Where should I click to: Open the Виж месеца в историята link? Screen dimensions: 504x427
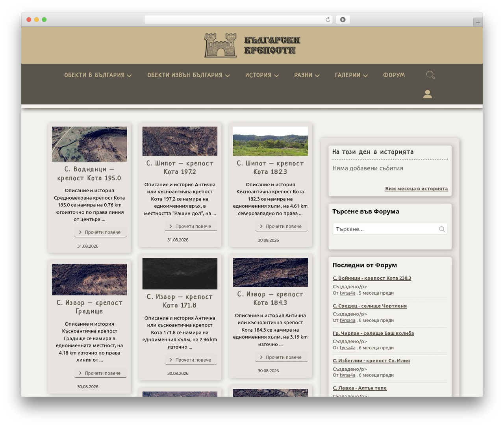pyautogui.click(x=416, y=189)
